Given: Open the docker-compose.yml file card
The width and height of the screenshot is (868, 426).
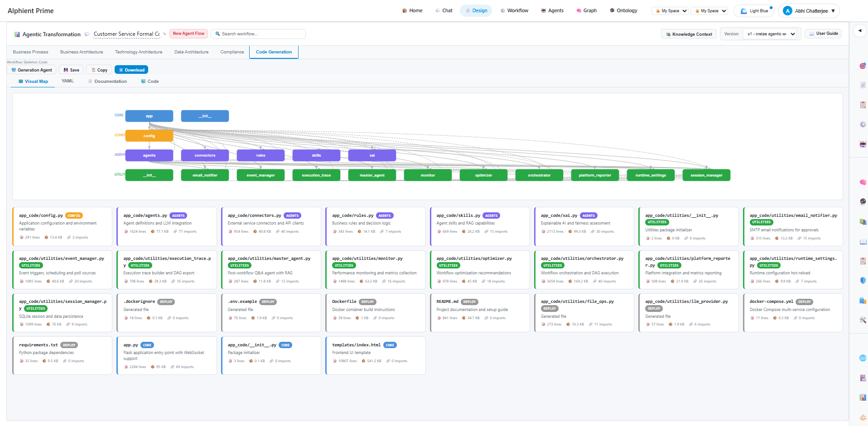Looking at the screenshot, I should pyautogui.click(x=793, y=313).
